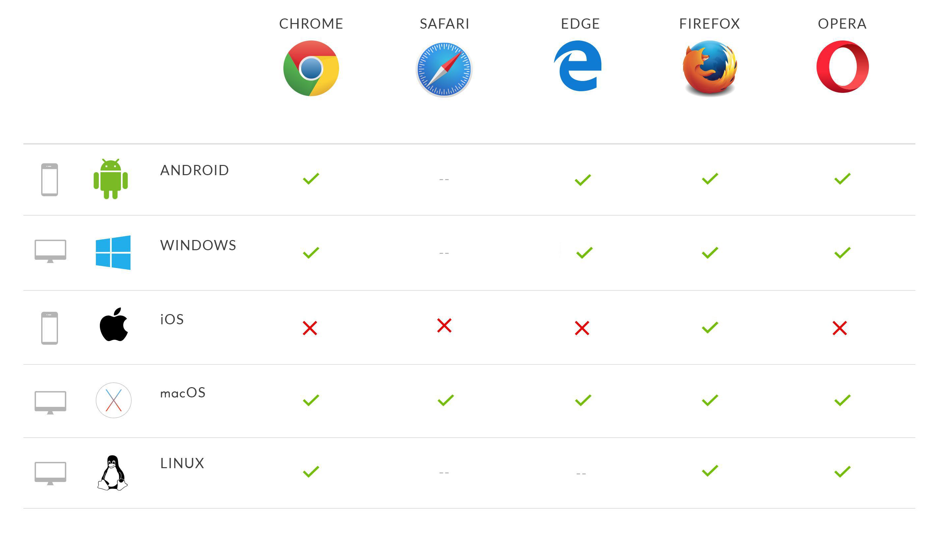Click Android row green check under Edge
The image size is (949, 560).
point(577,178)
